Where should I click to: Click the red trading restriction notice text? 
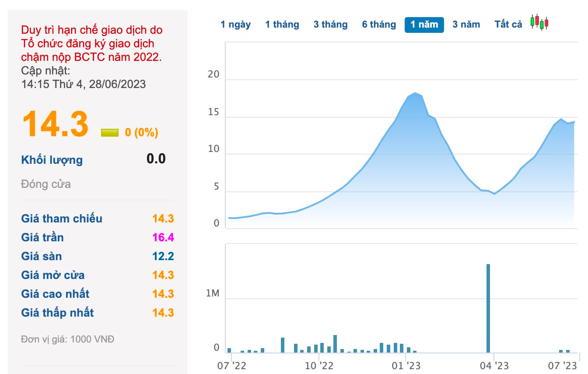pos(92,44)
